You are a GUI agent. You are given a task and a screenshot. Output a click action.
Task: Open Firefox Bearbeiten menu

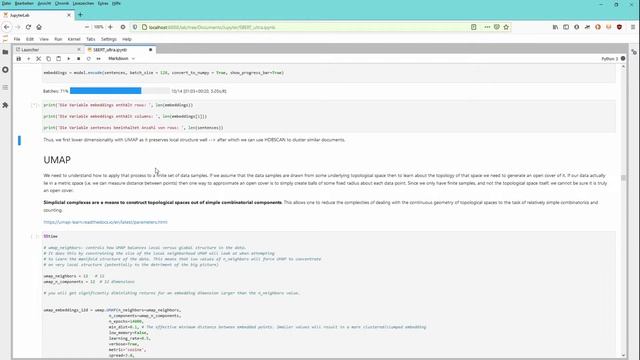(x=24, y=4)
